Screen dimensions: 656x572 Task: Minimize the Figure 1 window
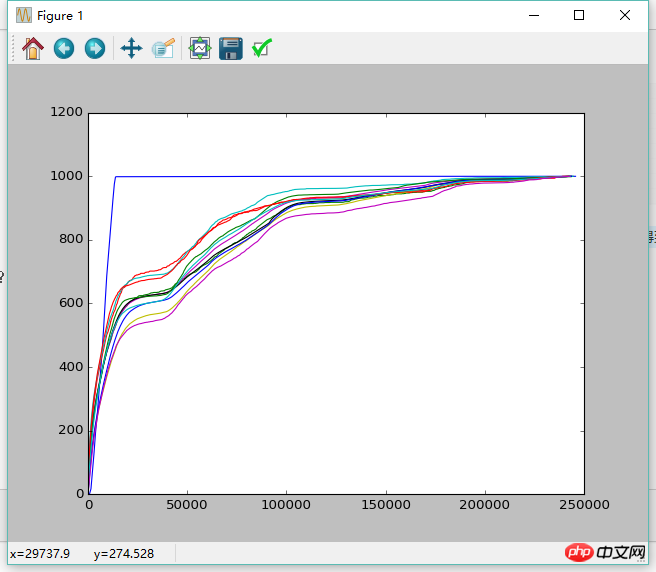pyautogui.click(x=533, y=15)
